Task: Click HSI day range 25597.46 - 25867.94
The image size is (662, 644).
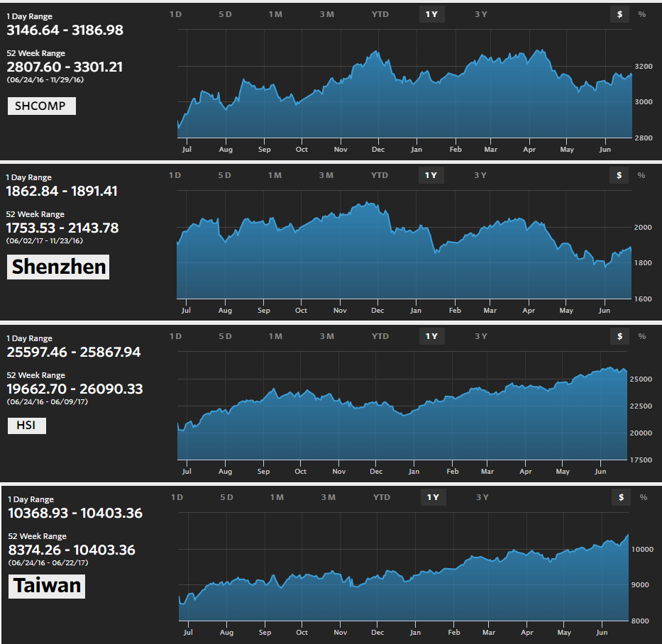Action: tap(74, 352)
